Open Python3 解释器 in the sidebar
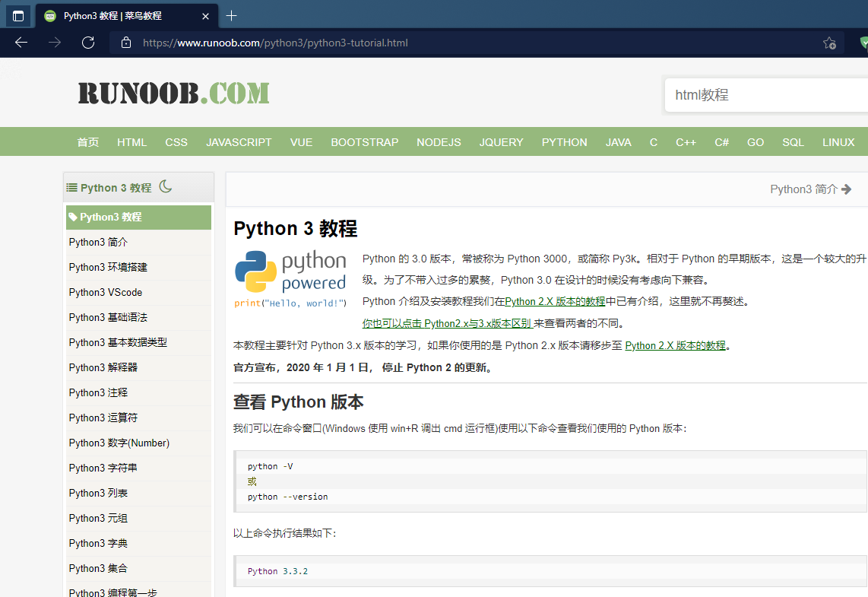The image size is (868, 597). tap(138, 368)
